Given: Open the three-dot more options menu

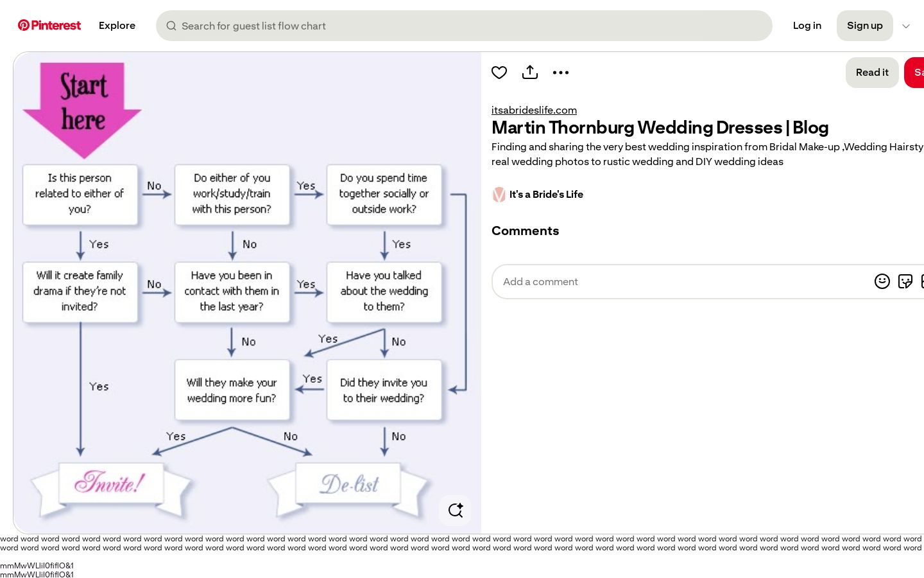Looking at the screenshot, I should click(561, 73).
